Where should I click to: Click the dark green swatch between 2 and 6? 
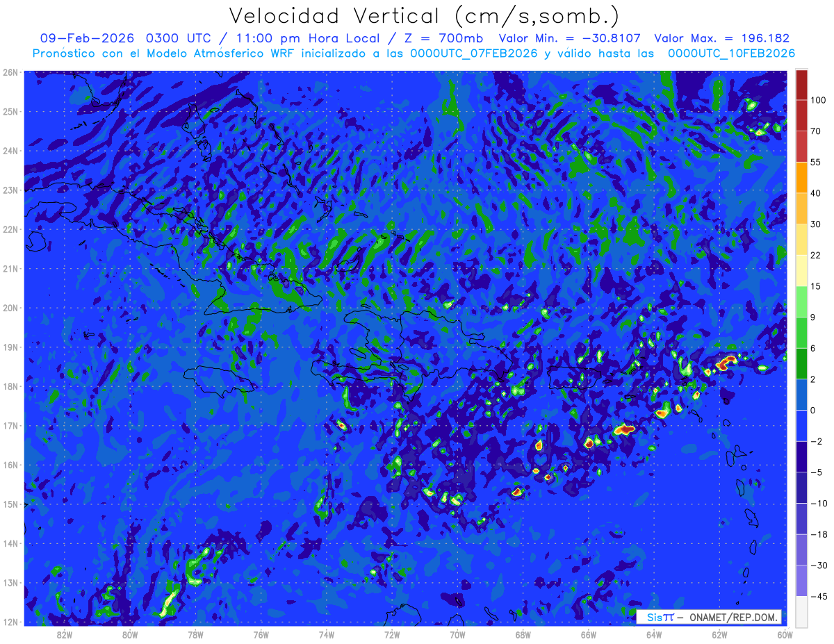802,364
